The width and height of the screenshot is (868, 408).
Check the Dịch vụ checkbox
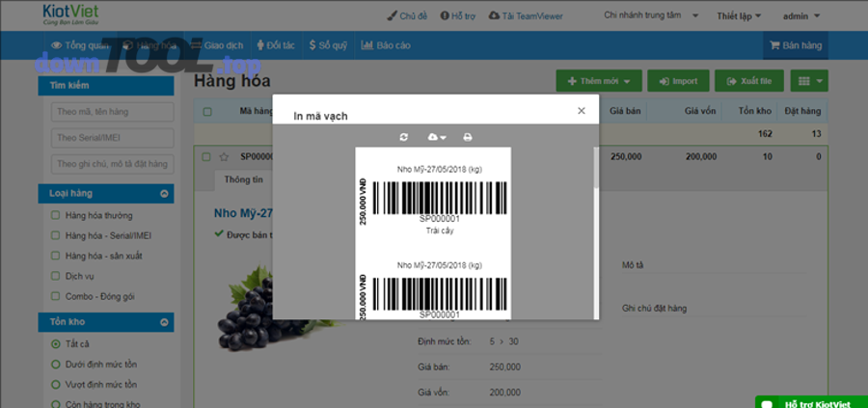tap(55, 276)
